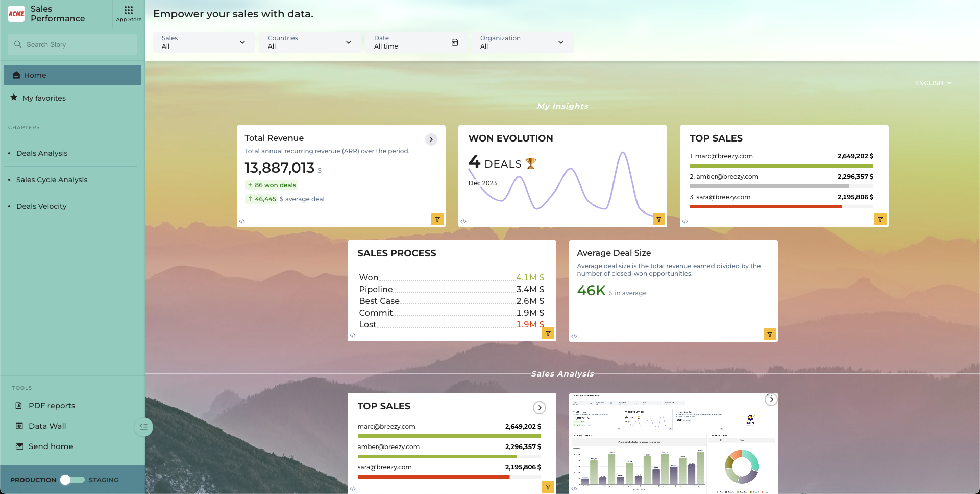This screenshot has width=980, height=494.
Task: Click the filter icon on Total Revenue card
Action: pos(437,219)
